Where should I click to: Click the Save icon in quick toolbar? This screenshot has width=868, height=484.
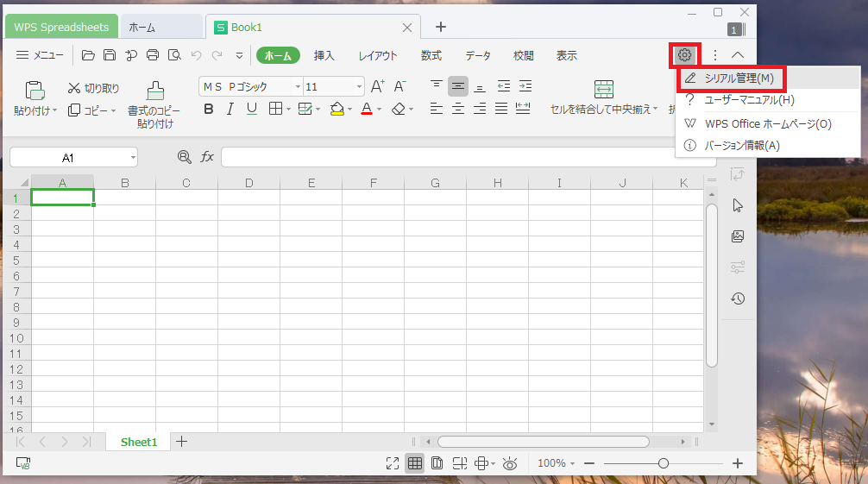110,55
